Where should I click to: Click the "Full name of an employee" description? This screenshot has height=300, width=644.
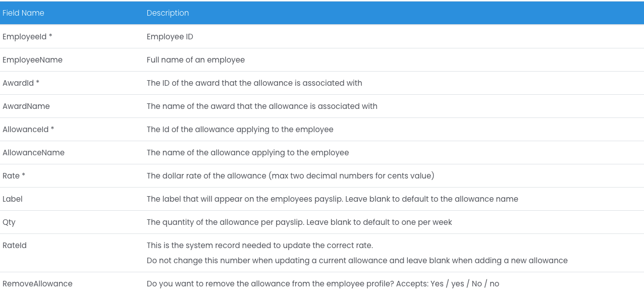196,60
